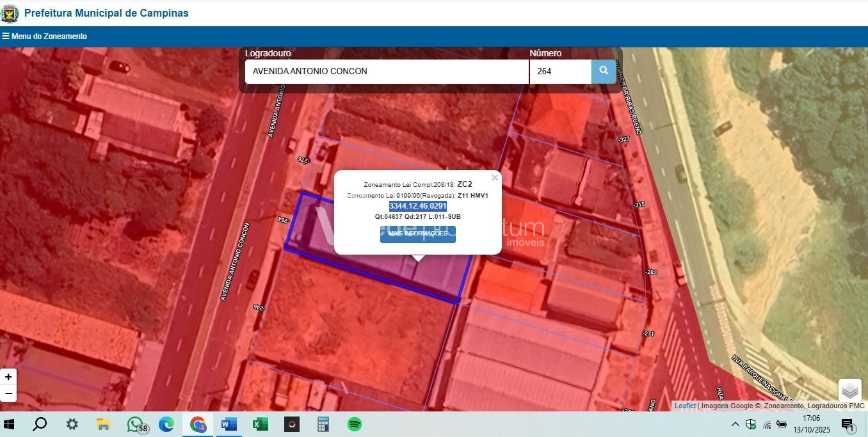Close the zoning info popup
The image size is (868, 437).
click(494, 178)
